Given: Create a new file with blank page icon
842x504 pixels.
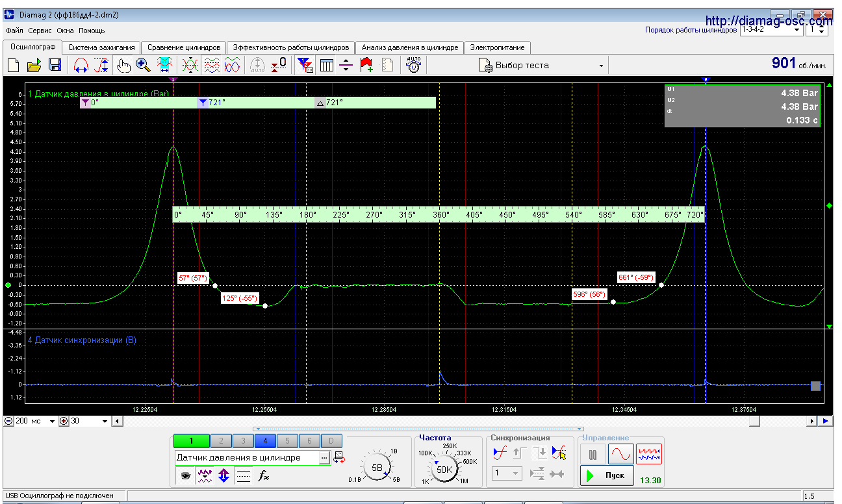Looking at the screenshot, I should tap(14, 65).
